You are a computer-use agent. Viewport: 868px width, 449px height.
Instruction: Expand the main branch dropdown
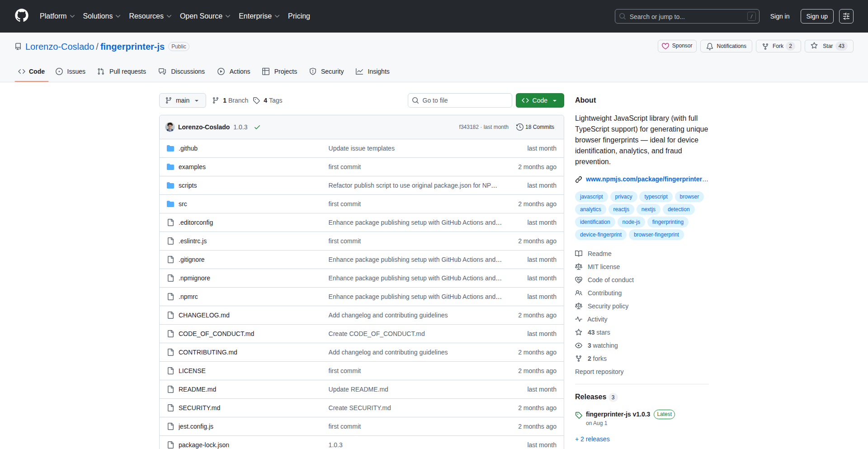183,100
